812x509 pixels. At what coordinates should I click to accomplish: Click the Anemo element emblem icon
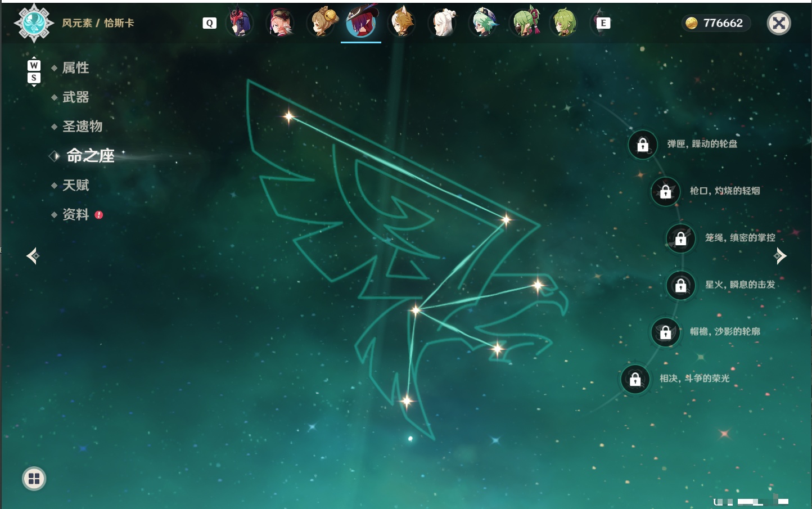coord(34,23)
